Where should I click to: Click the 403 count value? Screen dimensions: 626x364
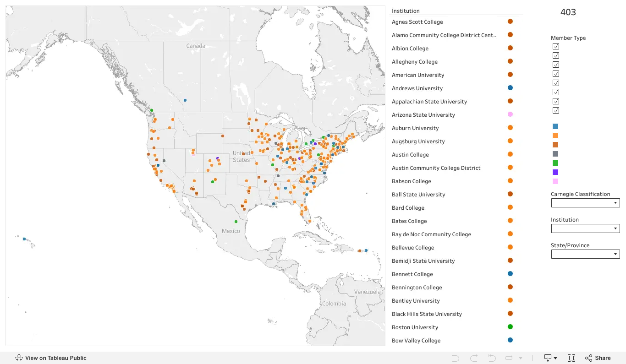[x=568, y=12]
